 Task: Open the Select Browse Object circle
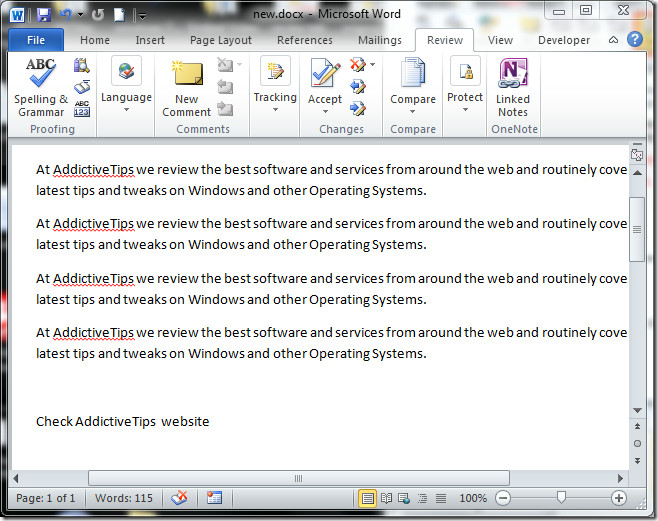637,443
